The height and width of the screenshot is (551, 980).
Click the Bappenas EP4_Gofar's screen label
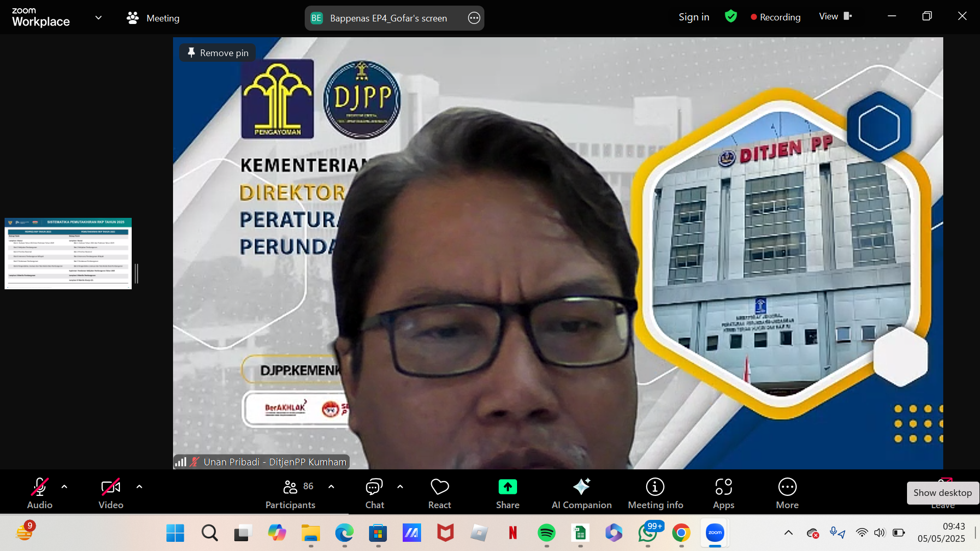click(388, 18)
